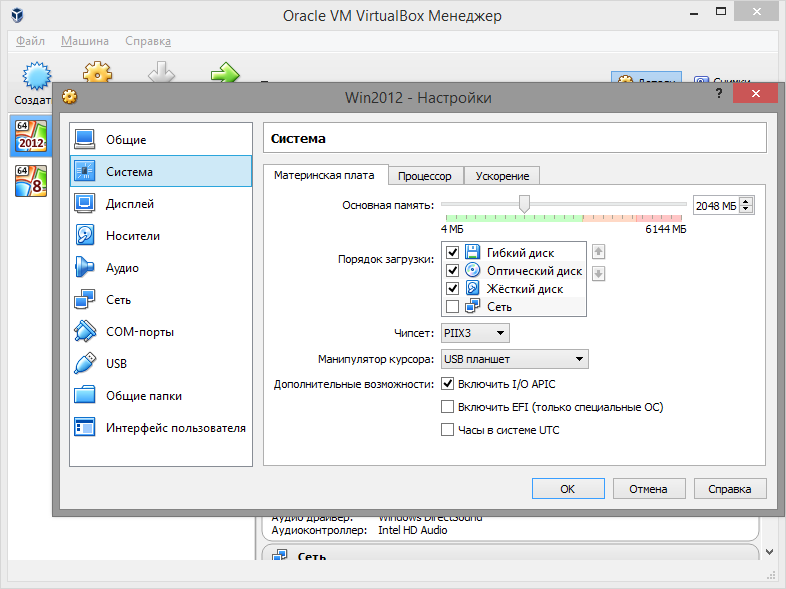786x589 pixels.
Task: Select the Система category icon
Action: [84, 171]
